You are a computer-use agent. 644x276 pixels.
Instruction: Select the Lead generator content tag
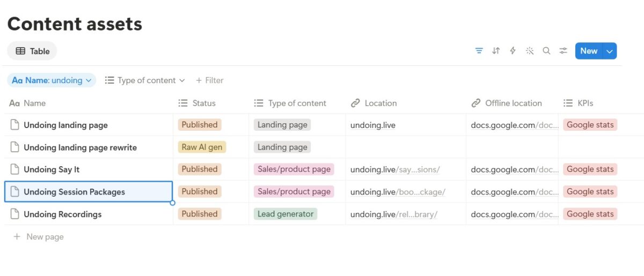coord(286,214)
